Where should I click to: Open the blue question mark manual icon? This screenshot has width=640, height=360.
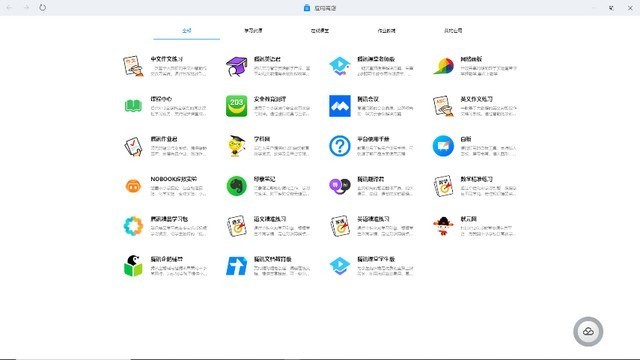340,146
